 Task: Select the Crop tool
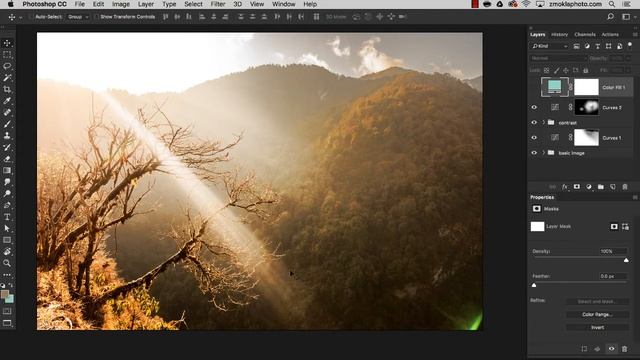point(7,89)
